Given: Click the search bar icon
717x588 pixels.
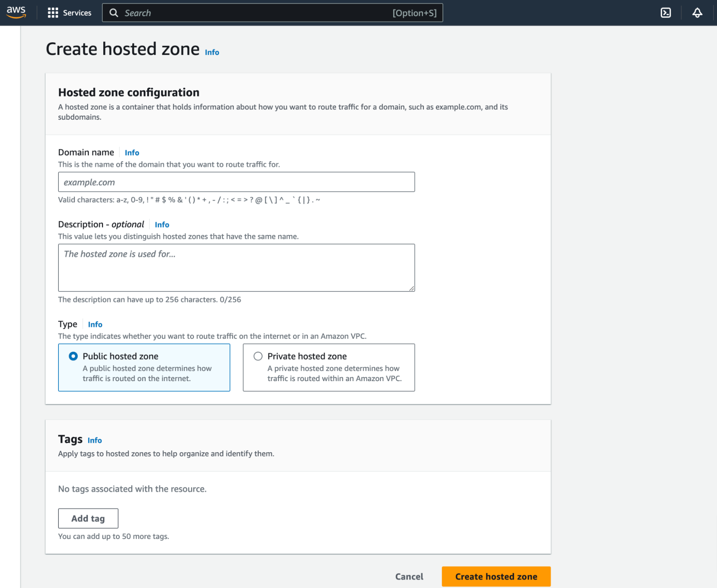Looking at the screenshot, I should point(114,13).
